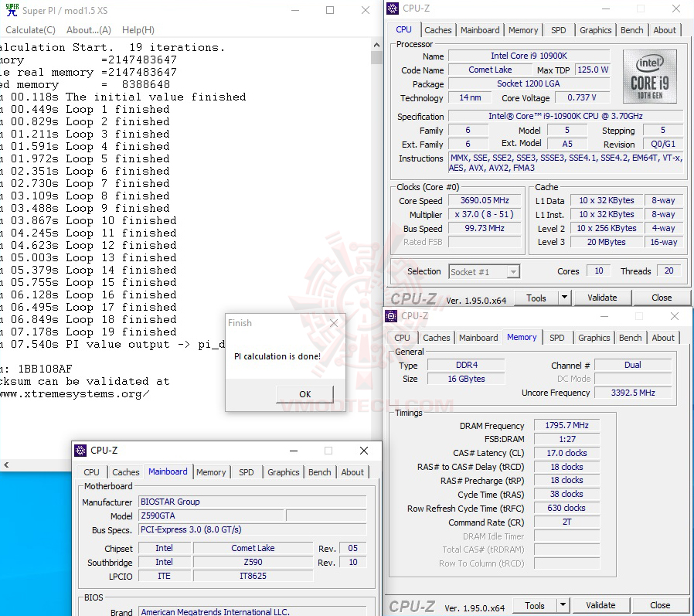Select Memory tab in the Mainboard CPU-Z window
Image resolution: width=694 pixels, height=616 pixels.
pos(211,472)
